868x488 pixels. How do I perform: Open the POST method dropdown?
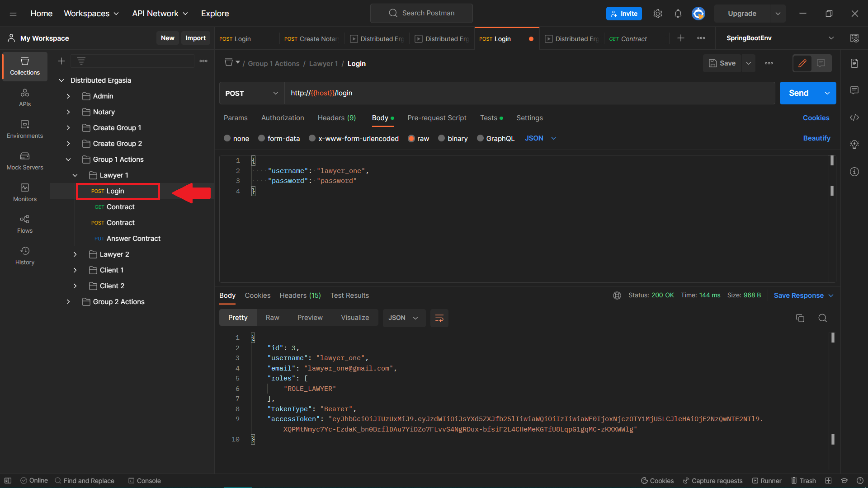[252, 93]
